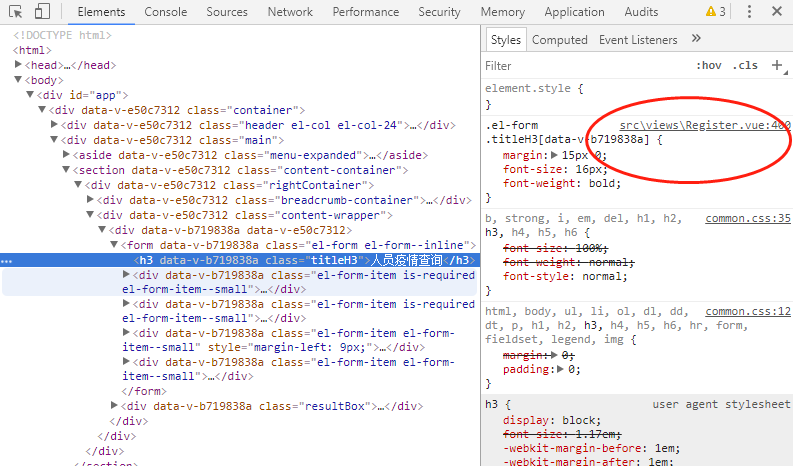793x466 pixels.
Task: Expand the aside menu-expanded node
Action: 66,154
